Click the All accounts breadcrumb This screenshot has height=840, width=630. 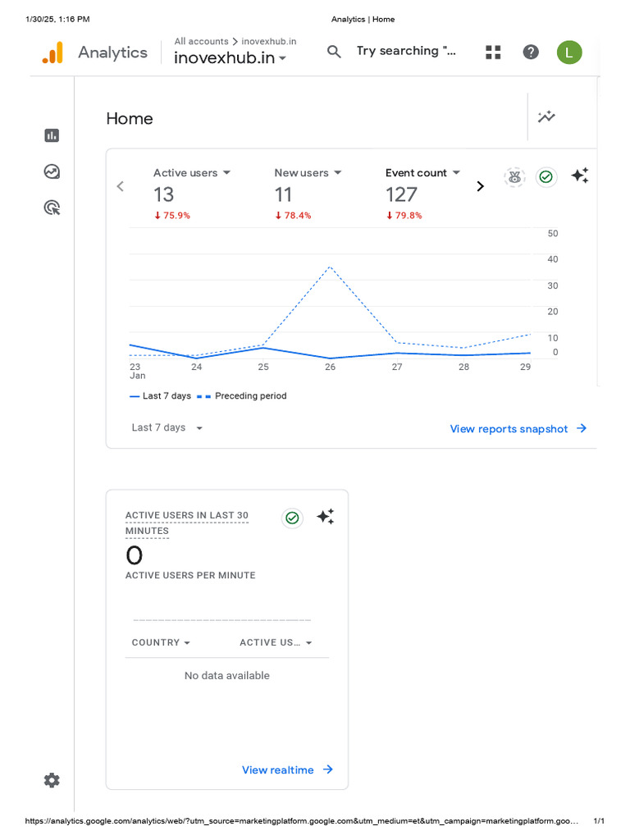click(x=201, y=41)
